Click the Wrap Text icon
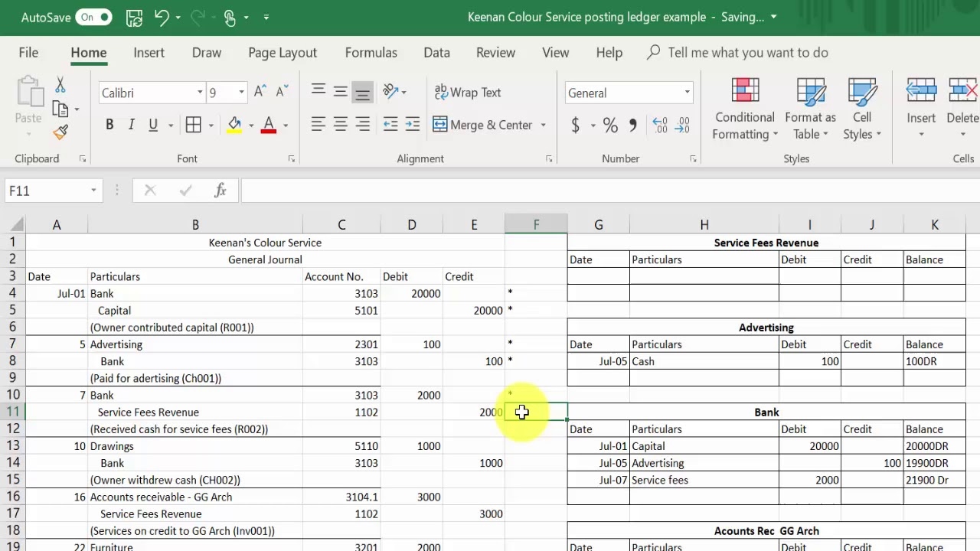980x551 pixels. point(467,93)
